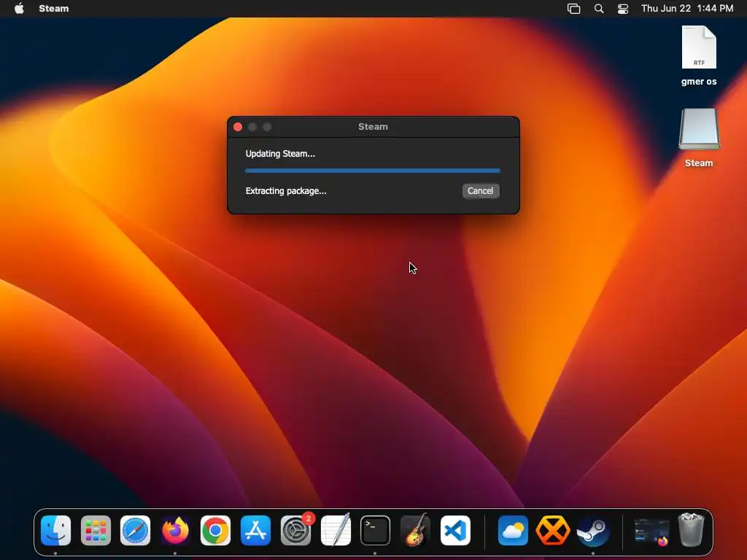
Task: Open the Weather app in Dock
Action: click(x=513, y=530)
